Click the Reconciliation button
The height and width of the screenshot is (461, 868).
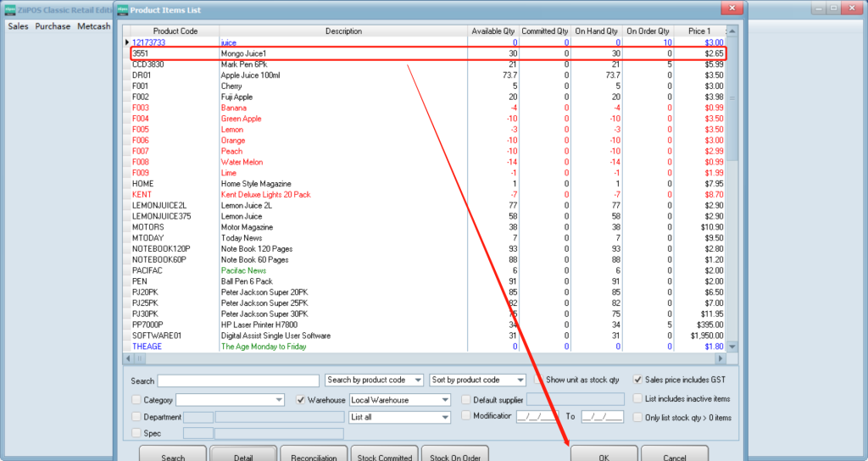click(x=314, y=457)
